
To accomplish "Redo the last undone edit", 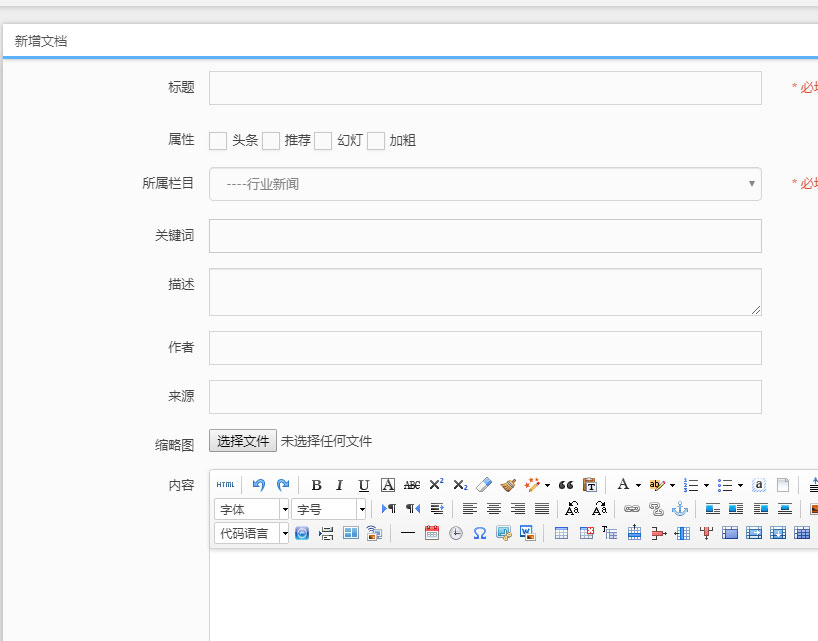I will click(x=283, y=485).
